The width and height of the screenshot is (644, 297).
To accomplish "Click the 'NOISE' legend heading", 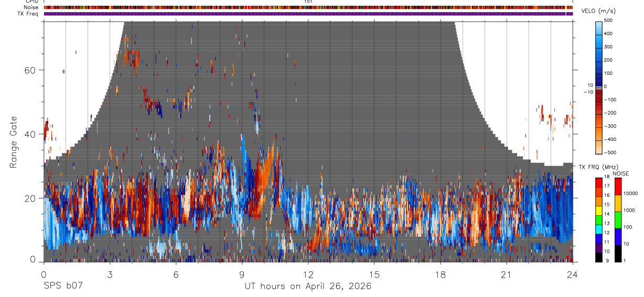I will click(622, 173).
